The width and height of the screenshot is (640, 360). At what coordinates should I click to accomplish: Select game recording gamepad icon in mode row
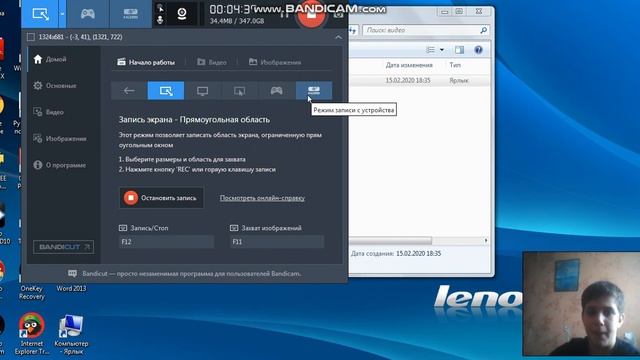[276, 91]
